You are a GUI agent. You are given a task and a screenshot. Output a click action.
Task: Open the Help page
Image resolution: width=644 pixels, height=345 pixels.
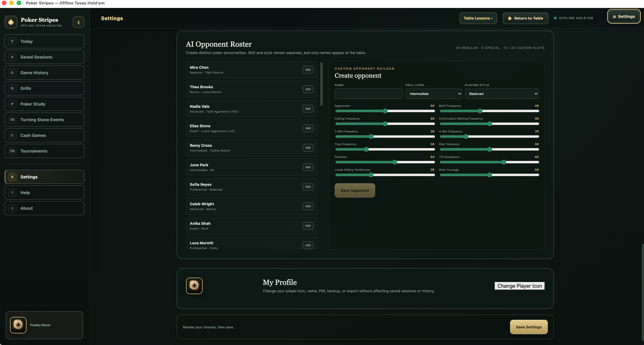44,192
